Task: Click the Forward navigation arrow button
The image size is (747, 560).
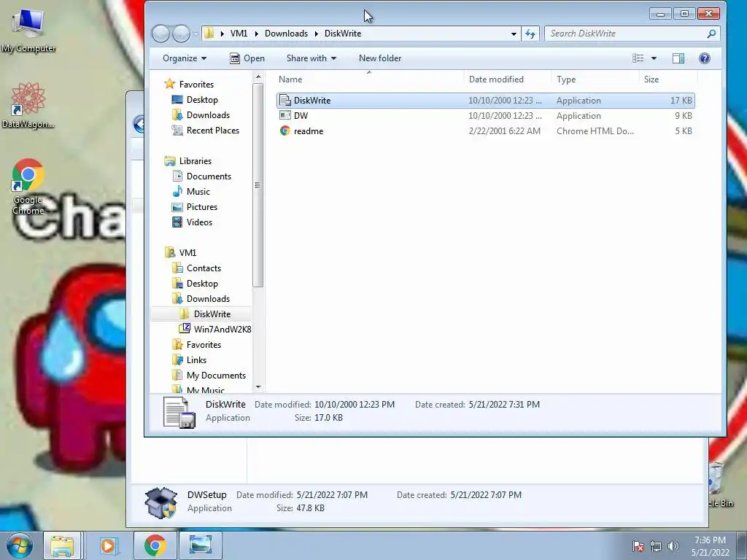Action: coord(181,34)
